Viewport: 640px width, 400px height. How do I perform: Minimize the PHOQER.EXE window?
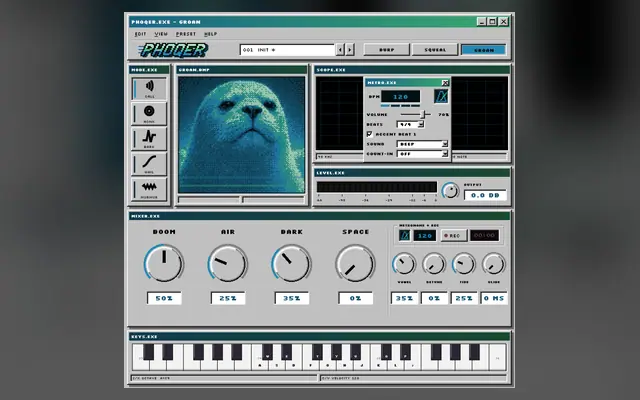[x=482, y=22]
